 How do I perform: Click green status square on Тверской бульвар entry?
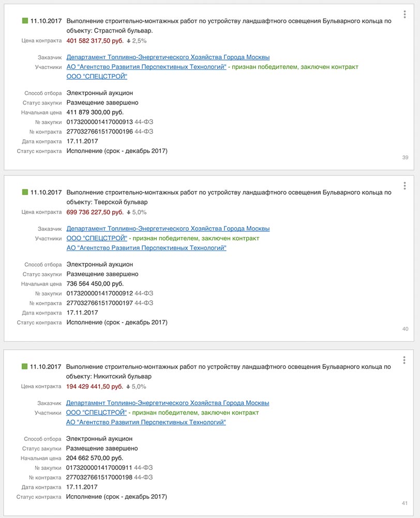[x=25, y=192]
